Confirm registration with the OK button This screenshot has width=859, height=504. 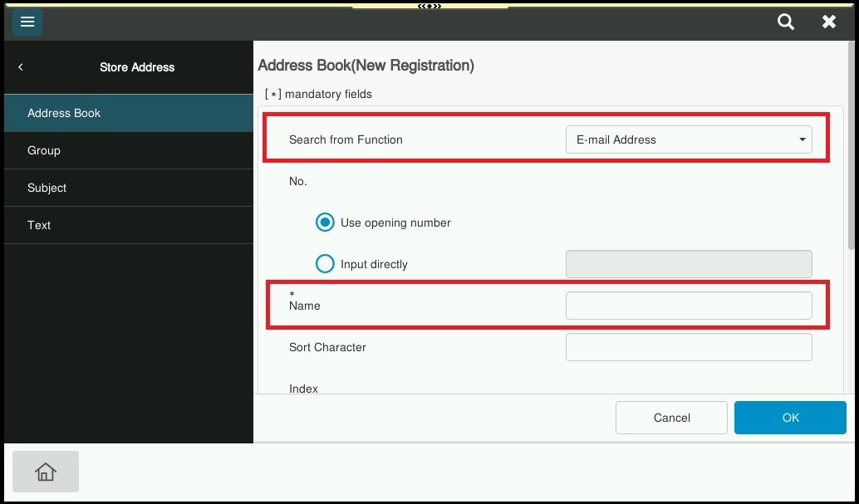pyautogui.click(x=790, y=418)
